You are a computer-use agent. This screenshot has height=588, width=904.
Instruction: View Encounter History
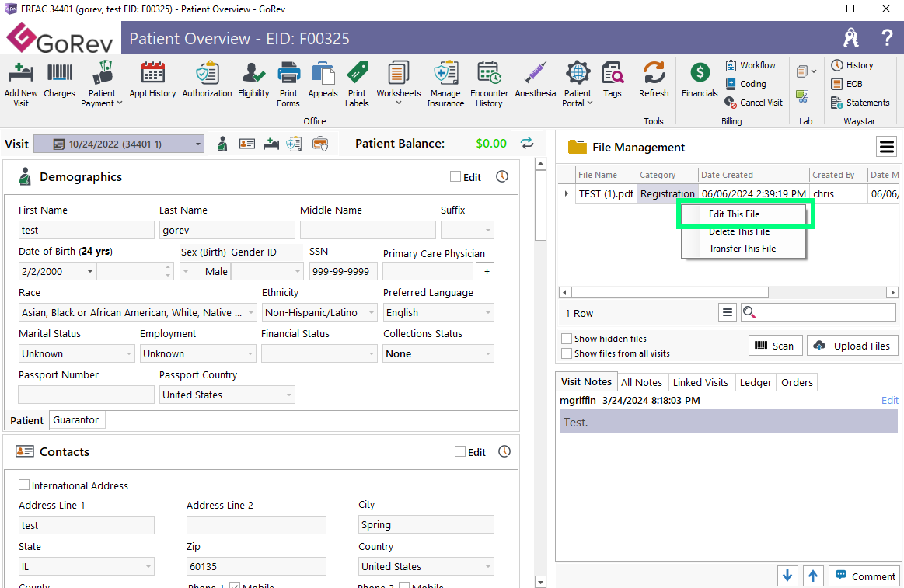pos(489,85)
